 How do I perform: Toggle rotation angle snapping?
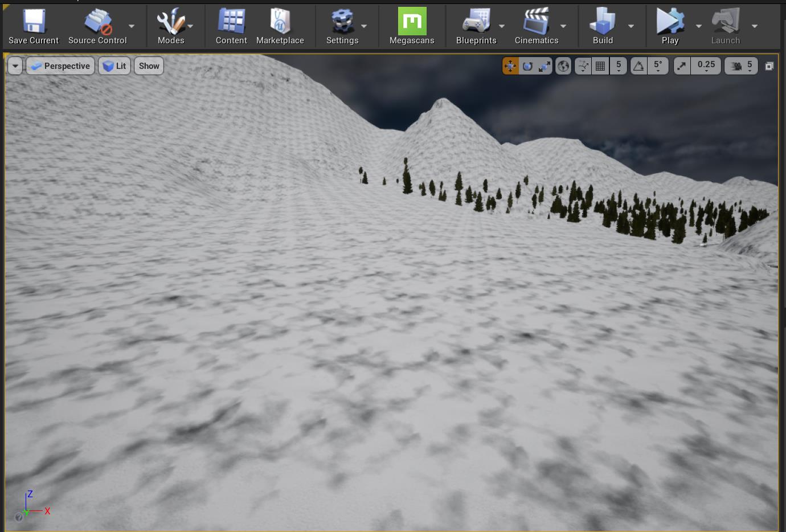pos(639,66)
